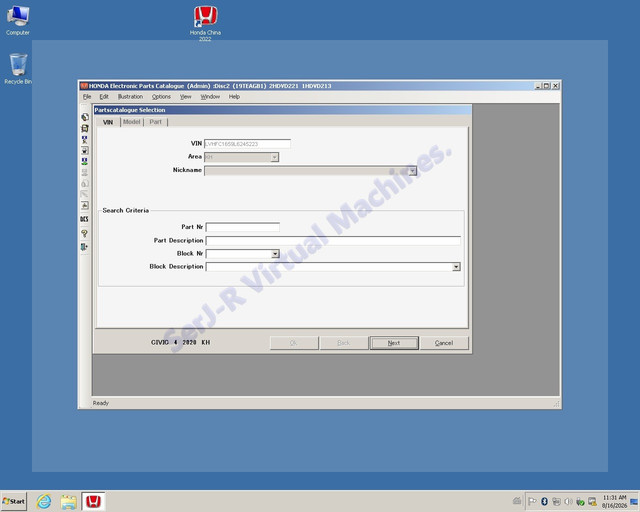The width and height of the screenshot is (640, 512).
Task: Open the Options menu
Action: [161, 97]
